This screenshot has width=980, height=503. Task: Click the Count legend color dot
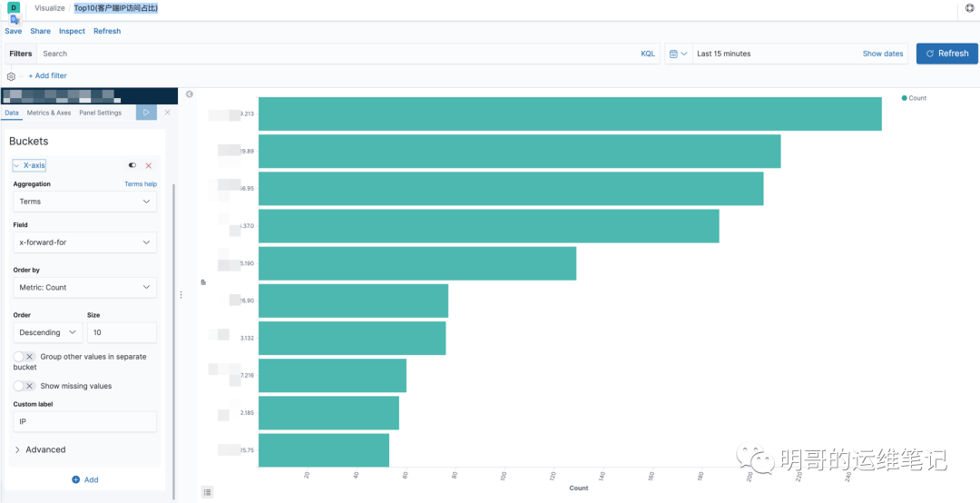[905, 98]
